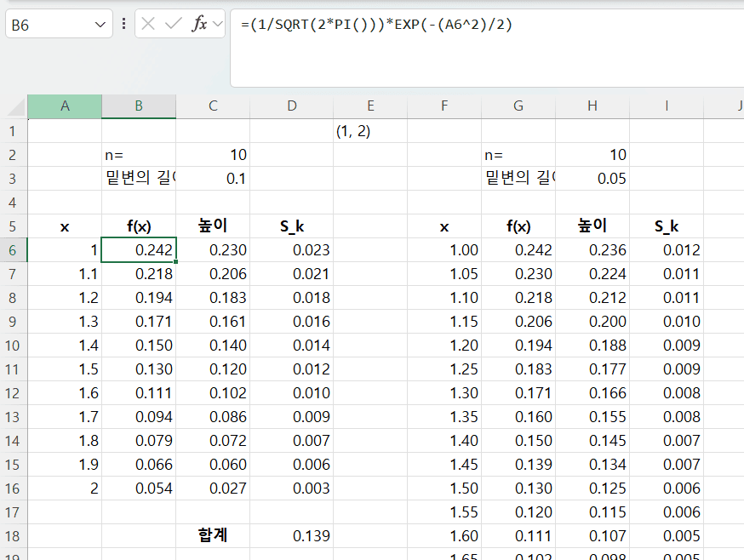Click the Insert Function fx icon
Image resolution: width=744 pixels, height=560 pixels.
pyautogui.click(x=199, y=24)
